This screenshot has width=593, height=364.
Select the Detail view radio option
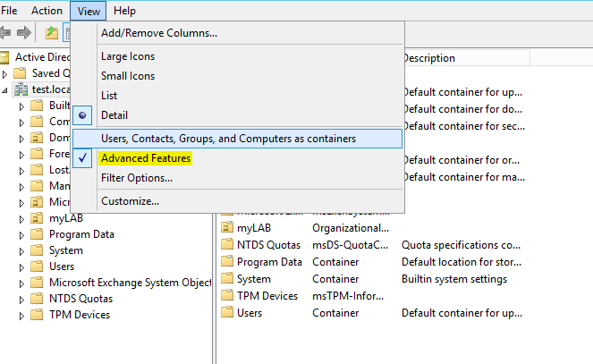[x=114, y=115]
